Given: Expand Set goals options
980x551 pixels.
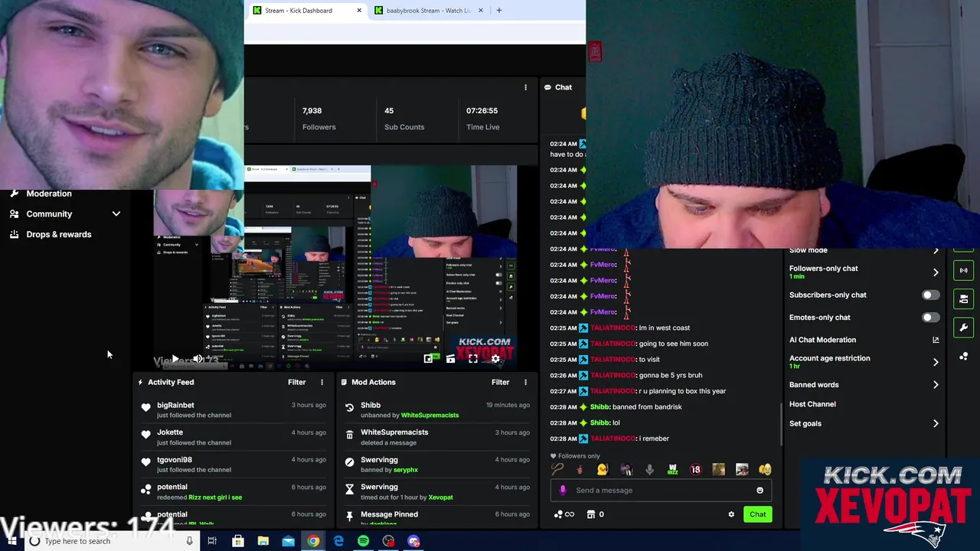Looking at the screenshot, I should [x=936, y=423].
